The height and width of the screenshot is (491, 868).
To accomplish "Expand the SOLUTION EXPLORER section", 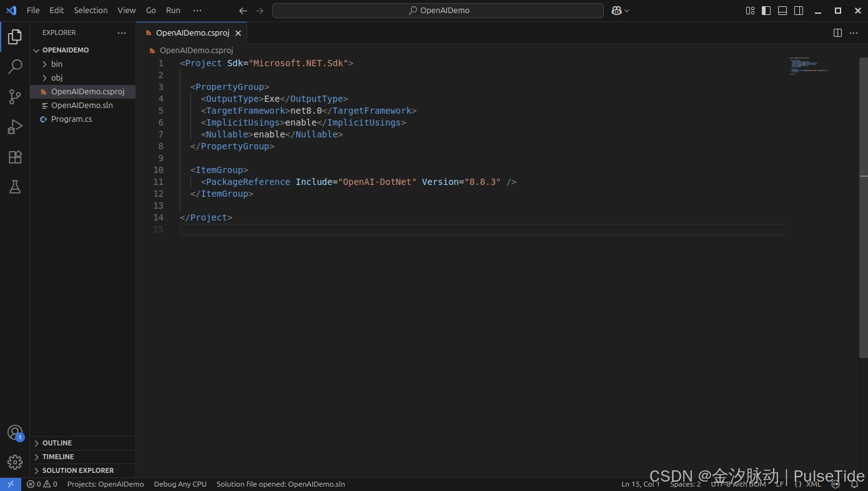I will 82,470.
